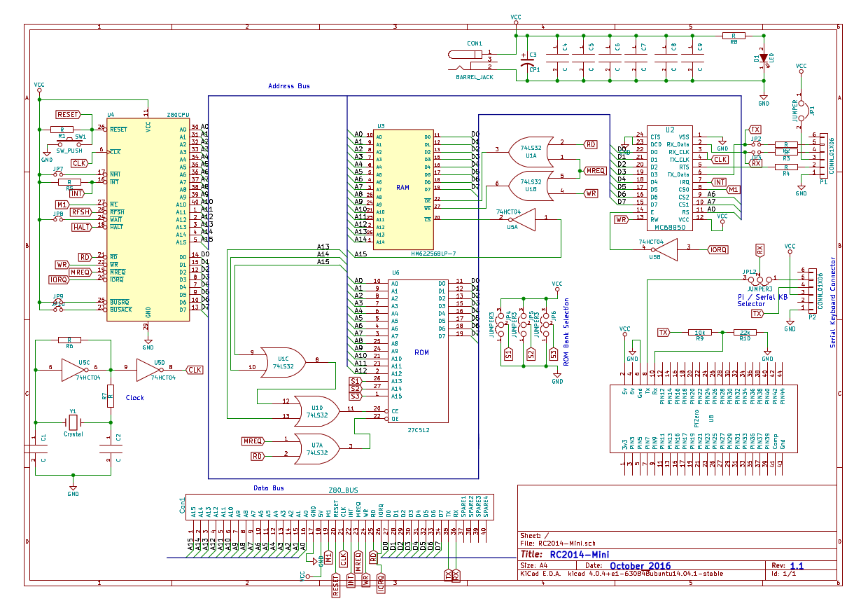
Task: Select the October 2016 date field
Action: click(640, 565)
